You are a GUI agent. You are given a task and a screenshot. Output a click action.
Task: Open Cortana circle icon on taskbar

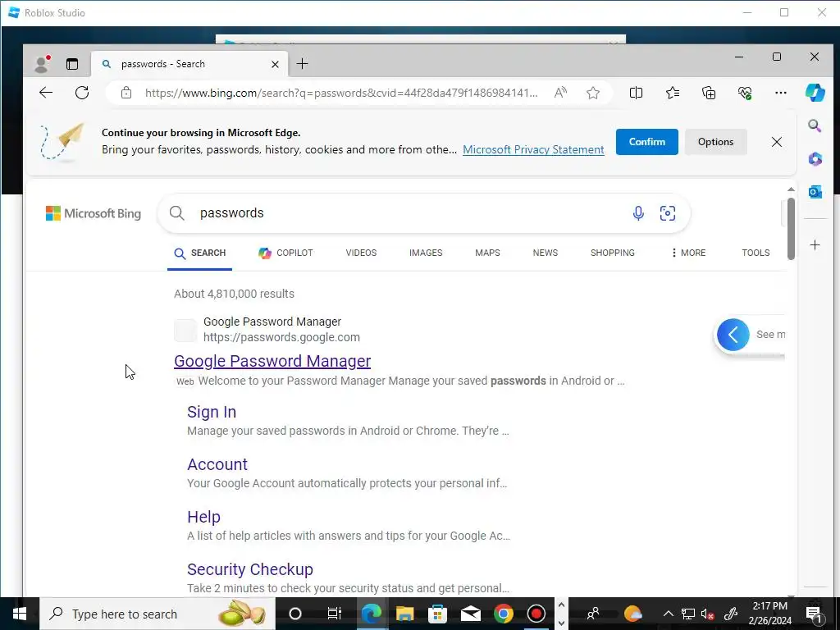pos(295,614)
